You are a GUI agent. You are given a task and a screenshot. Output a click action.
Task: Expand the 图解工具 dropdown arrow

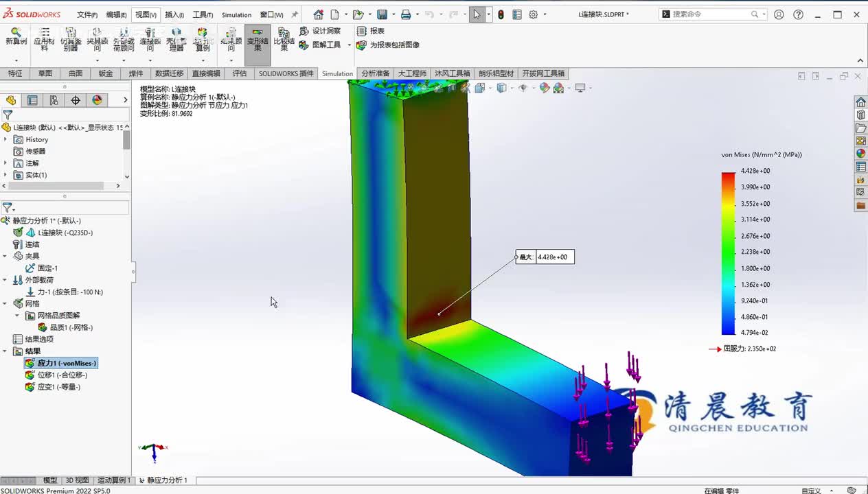point(349,45)
